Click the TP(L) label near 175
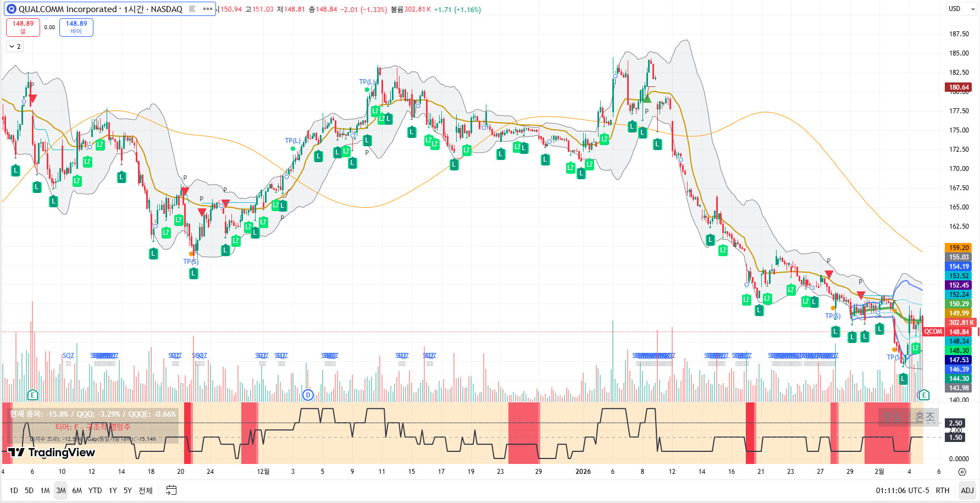The width and height of the screenshot is (980, 503). point(292,141)
